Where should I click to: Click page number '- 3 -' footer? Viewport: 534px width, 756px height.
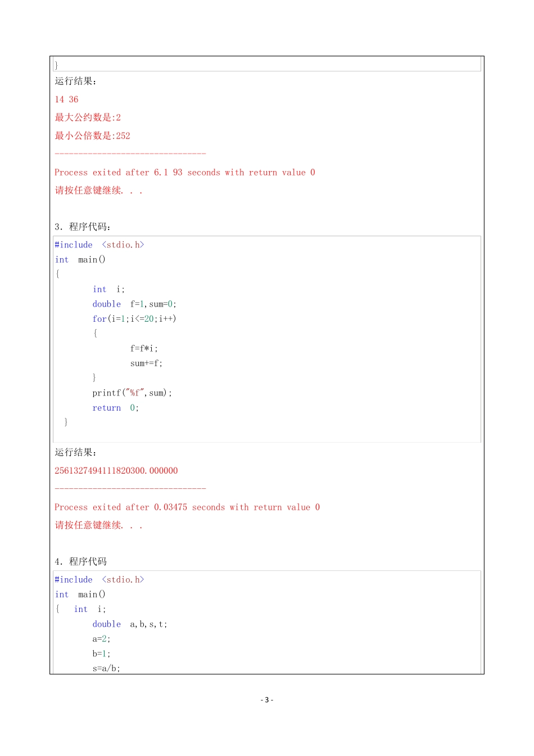(x=267, y=700)
